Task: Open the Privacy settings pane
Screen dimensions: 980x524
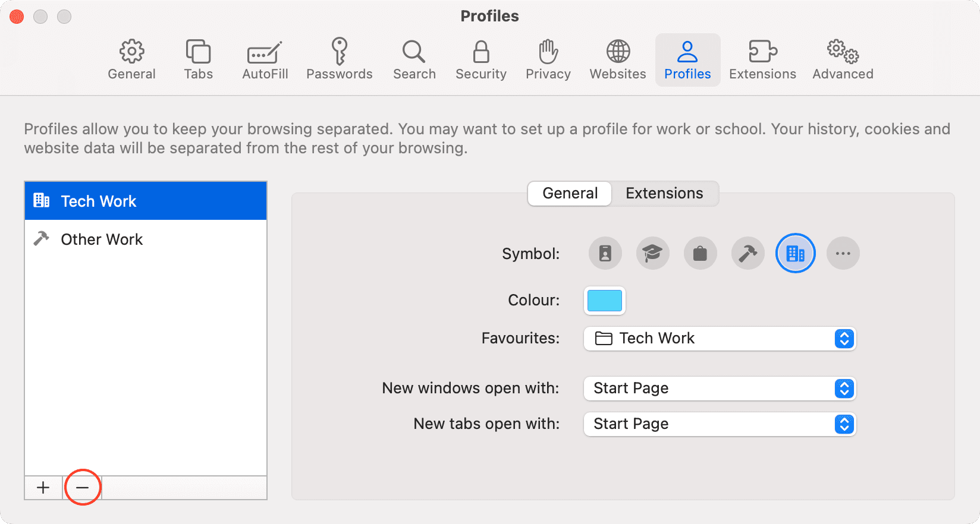Action: point(548,60)
